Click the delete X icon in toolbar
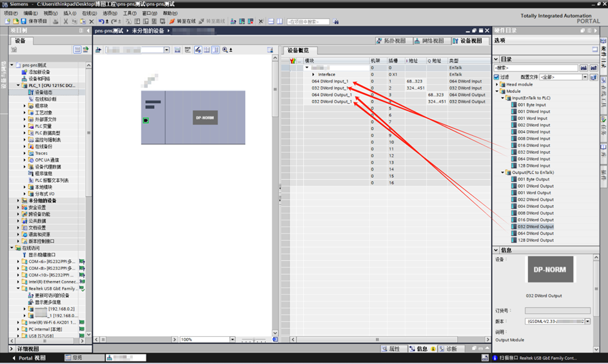 [x=92, y=21]
